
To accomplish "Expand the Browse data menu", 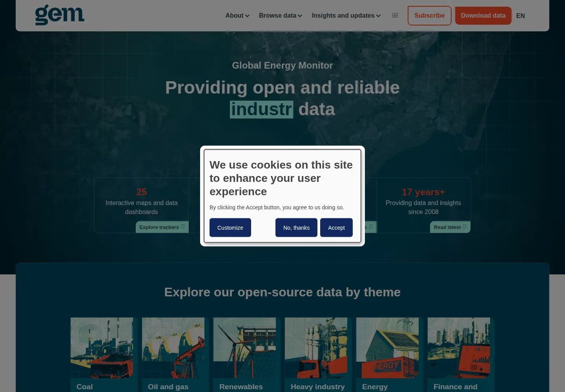I will (280, 16).
